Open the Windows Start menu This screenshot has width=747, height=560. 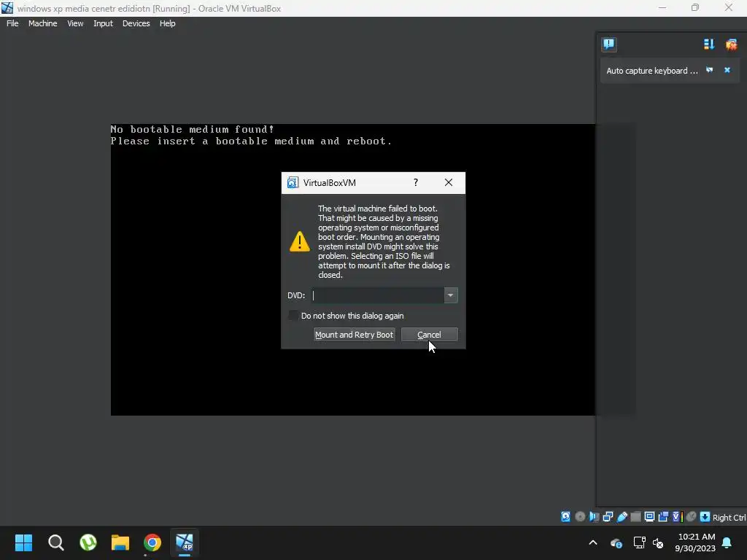click(23, 542)
